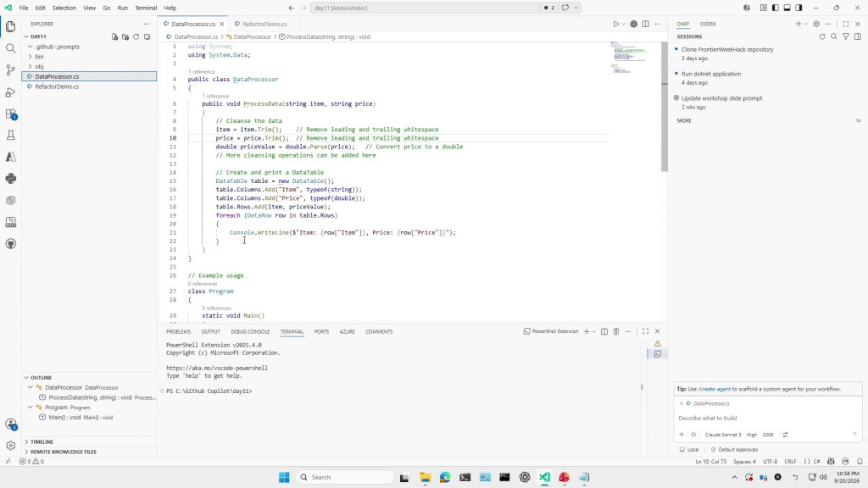
Task: Open the Source Control view
Action: point(10,69)
